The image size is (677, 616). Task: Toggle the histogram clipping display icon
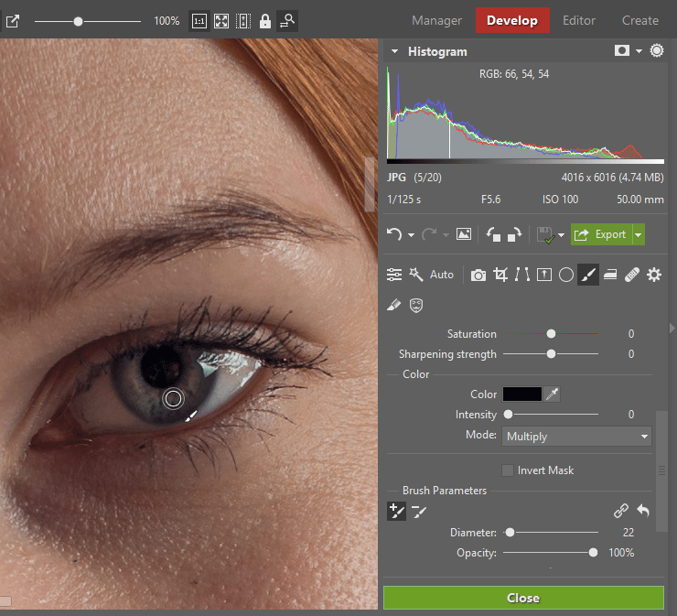pyautogui.click(x=622, y=50)
